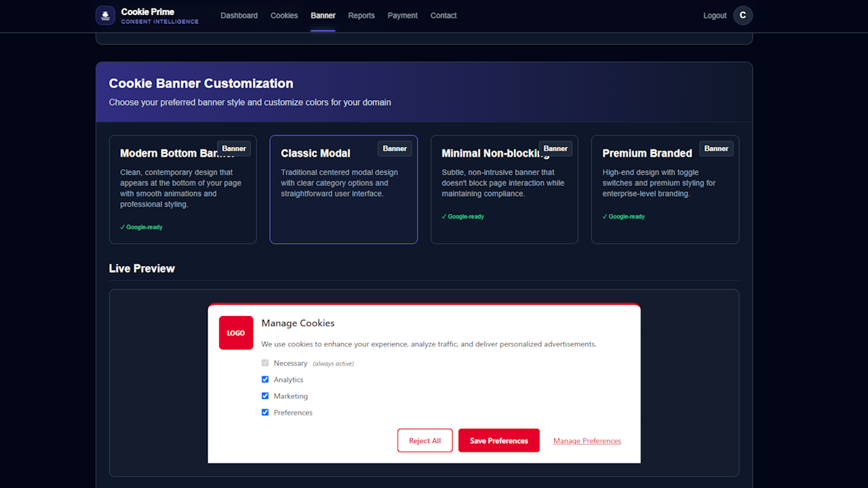Click the "CONSENT INTELLIGENCE" tagline
The height and width of the screenshot is (488, 868).
[159, 22]
